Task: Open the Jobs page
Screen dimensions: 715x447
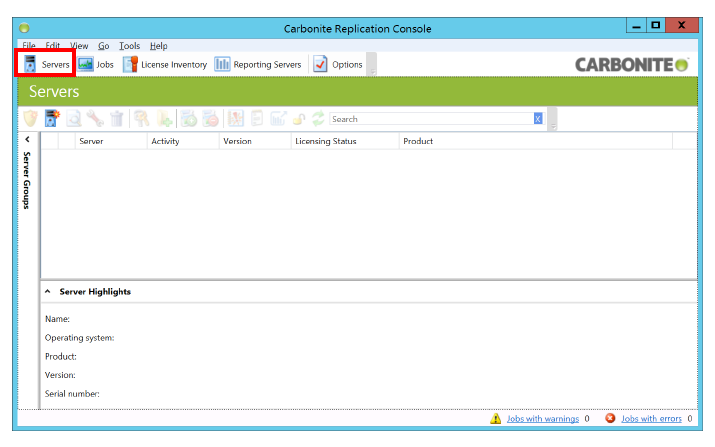Action: pos(96,64)
